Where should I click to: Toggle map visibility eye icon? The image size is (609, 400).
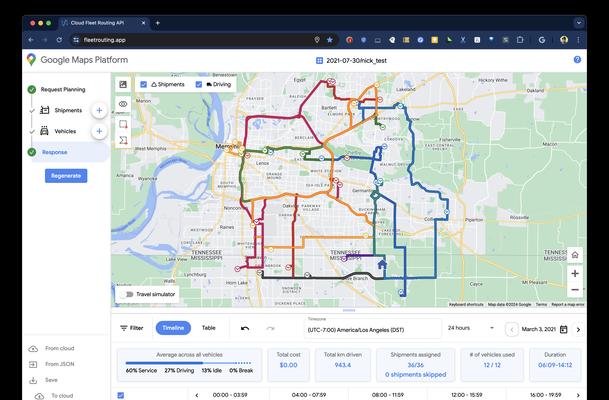point(123,104)
